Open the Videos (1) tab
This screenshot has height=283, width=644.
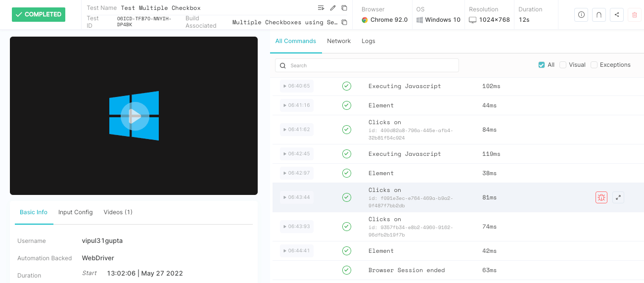[118, 212]
